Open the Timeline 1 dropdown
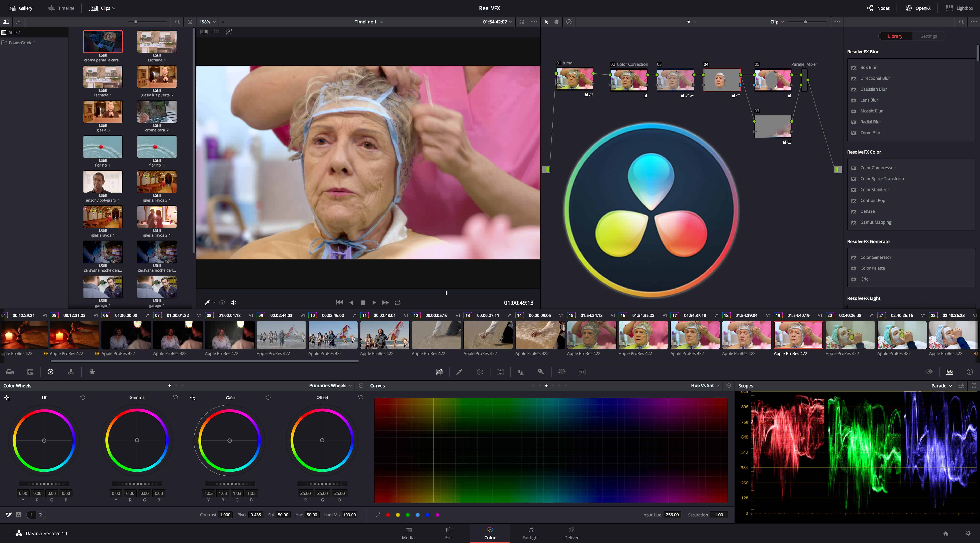This screenshot has height=543, width=980. point(369,22)
